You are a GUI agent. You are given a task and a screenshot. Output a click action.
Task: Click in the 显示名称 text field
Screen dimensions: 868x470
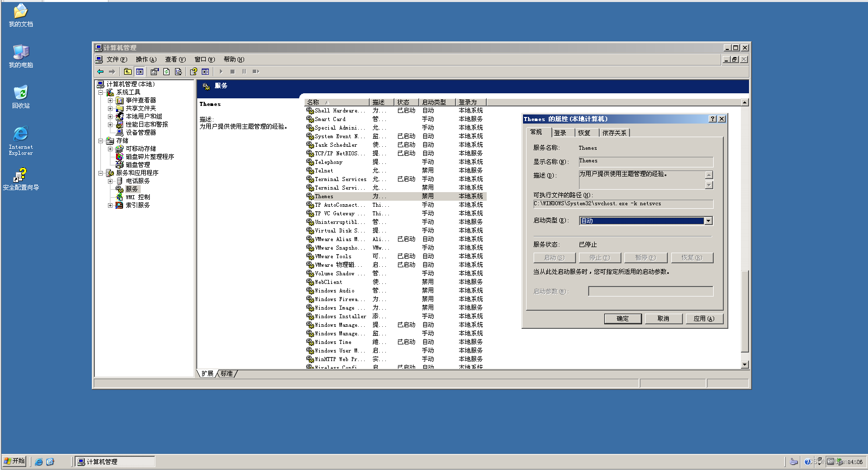646,161
